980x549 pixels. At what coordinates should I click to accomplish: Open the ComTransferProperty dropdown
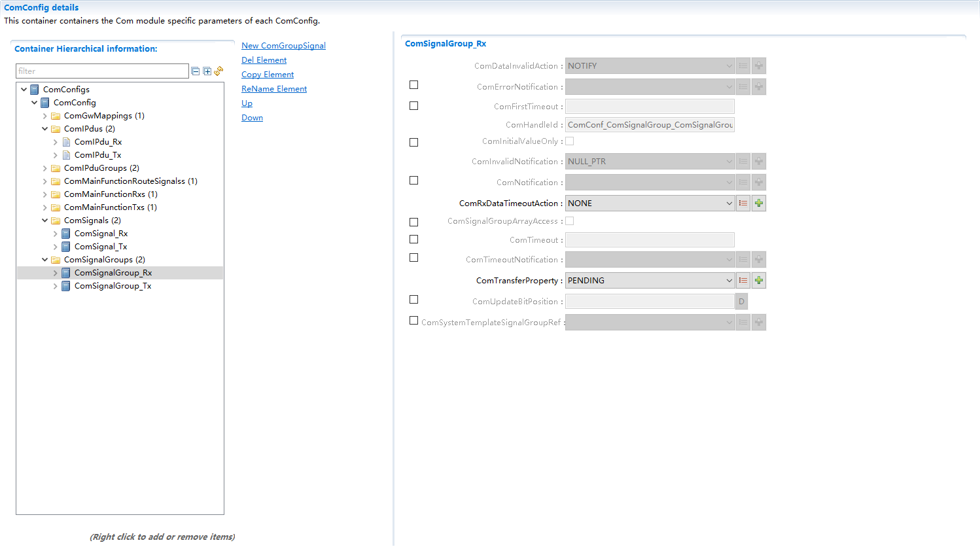click(729, 281)
